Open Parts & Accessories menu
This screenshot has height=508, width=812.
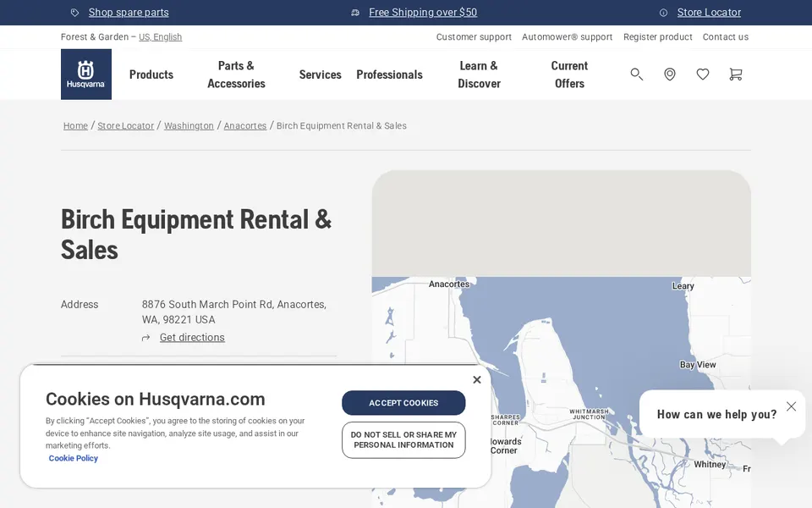[236, 75]
